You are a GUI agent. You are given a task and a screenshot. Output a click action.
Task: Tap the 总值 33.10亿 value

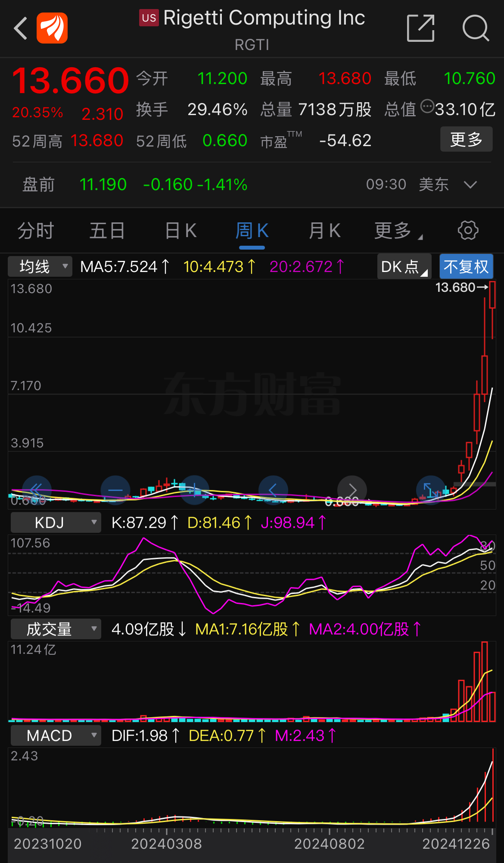pos(465,109)
